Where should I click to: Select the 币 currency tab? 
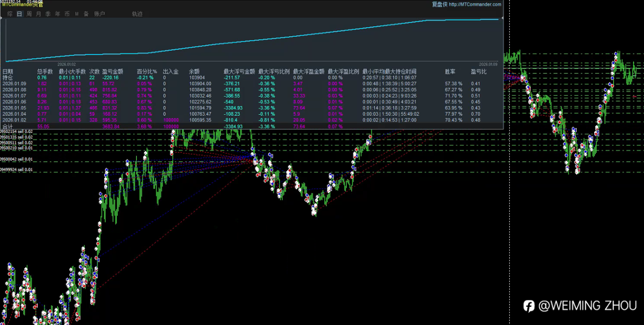[67, 14]
